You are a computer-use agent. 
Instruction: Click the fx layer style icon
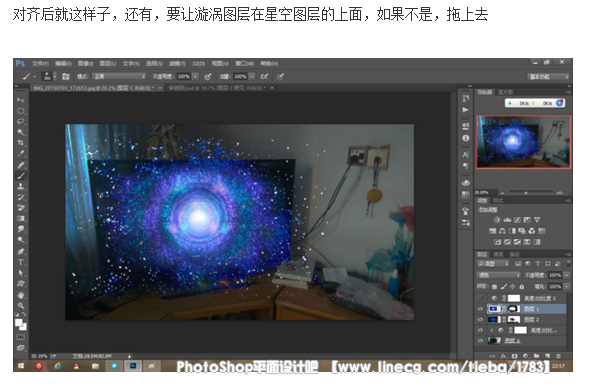point(504,356)
